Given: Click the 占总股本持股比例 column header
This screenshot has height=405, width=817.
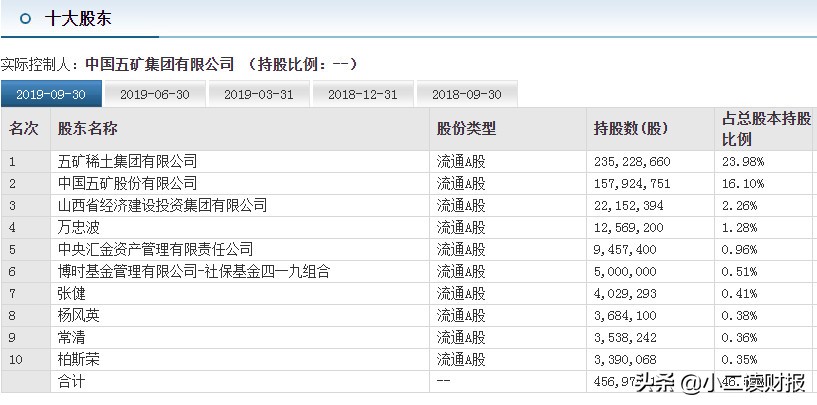Looking at the screenshot, I should [x=766, y=129].
